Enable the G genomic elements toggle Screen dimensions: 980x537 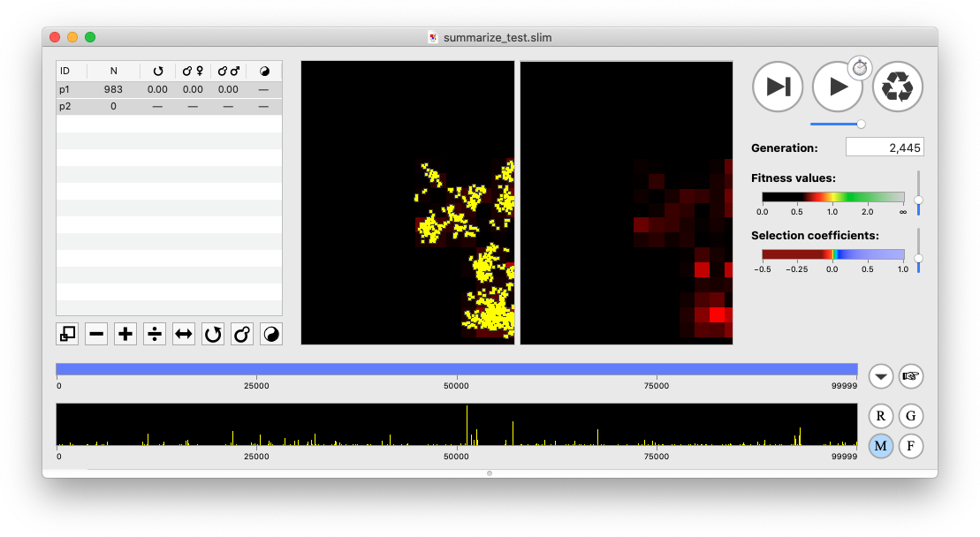[911, 416]
